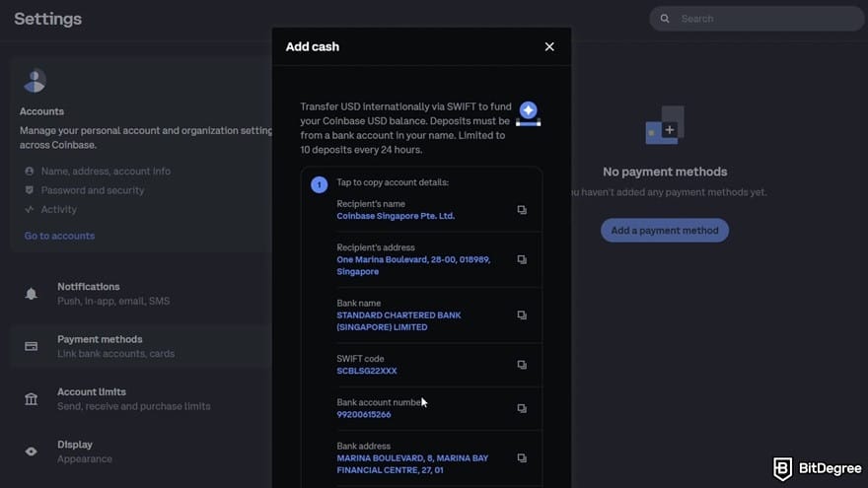Screen dimensions: 868x488
Task: Copy the recipient's name
Action: tap(522, 210)
